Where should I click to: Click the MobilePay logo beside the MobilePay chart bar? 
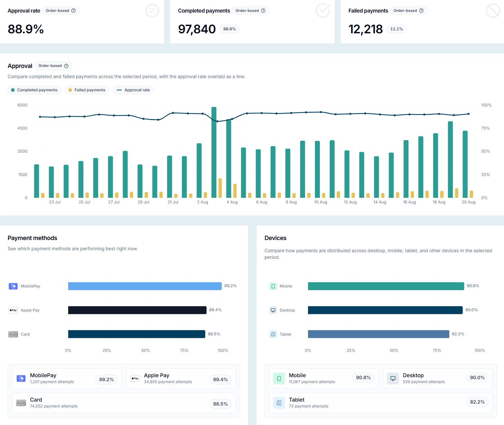click(13, 286)
